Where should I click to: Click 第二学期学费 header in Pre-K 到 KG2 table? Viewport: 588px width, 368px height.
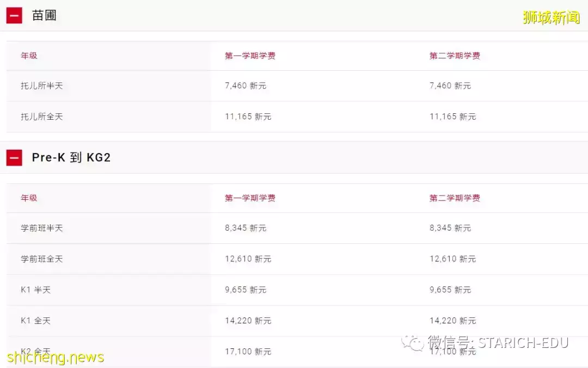[455, 198]
